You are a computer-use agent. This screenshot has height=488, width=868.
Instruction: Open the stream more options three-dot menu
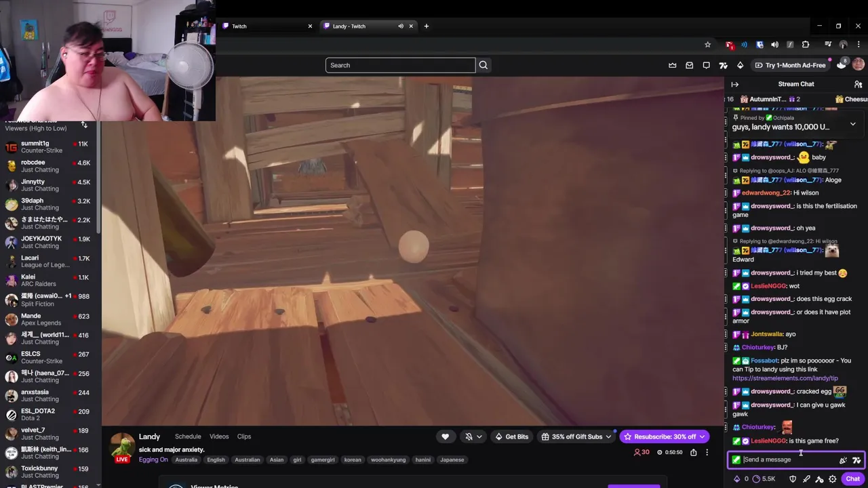[707, 452]
